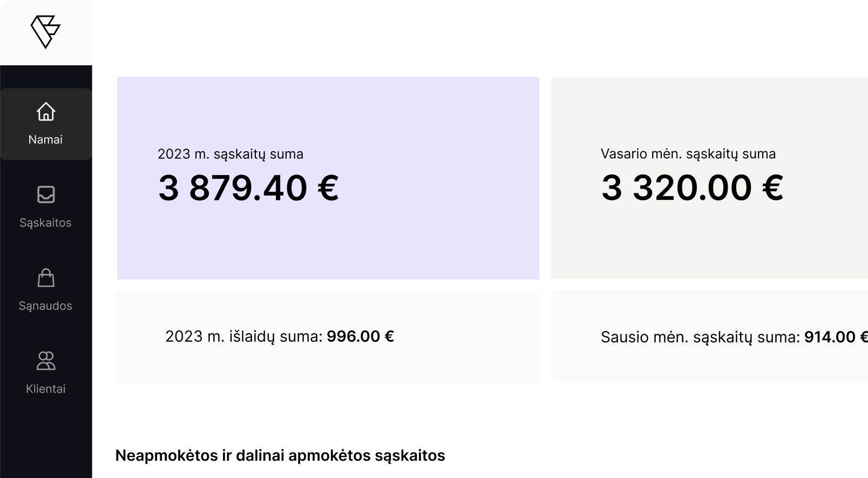Open the clients icon in navigation
The height and width of the screenshot is (478, 868).
point(46,361)
